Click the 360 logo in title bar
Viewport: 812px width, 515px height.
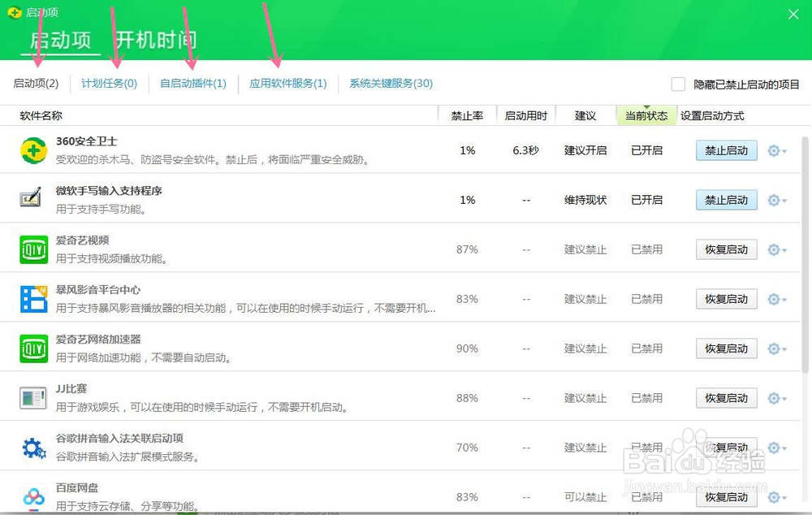[15, 12]
